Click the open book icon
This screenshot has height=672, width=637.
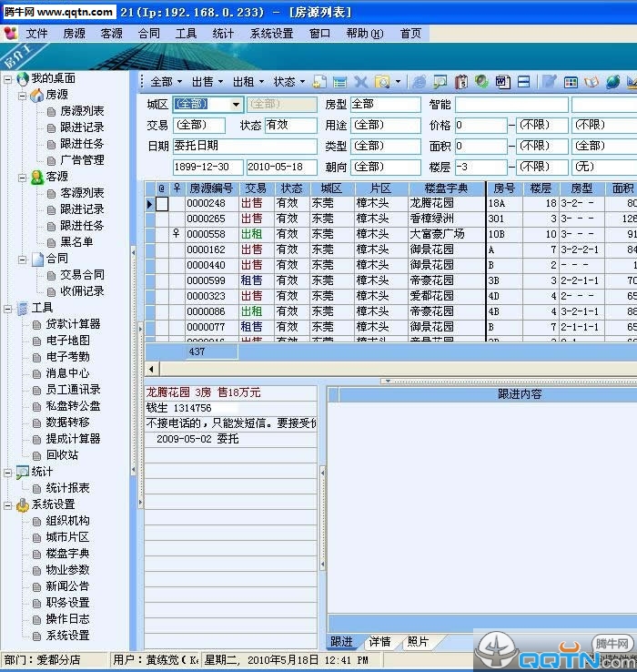point(591,81)
